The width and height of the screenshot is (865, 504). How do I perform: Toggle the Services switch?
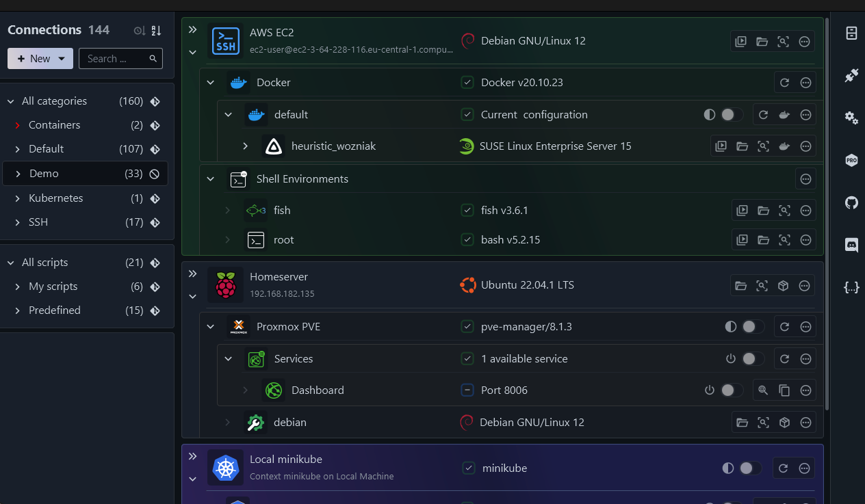point(753,359)
